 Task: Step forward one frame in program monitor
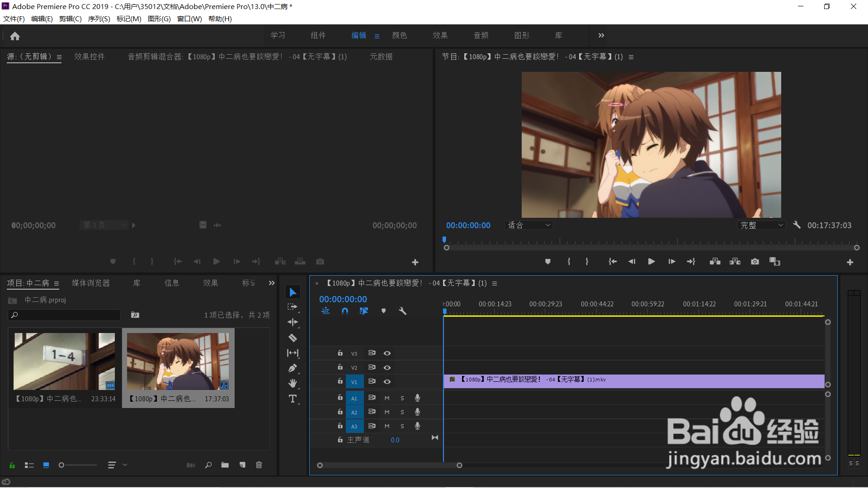point(672,262)
